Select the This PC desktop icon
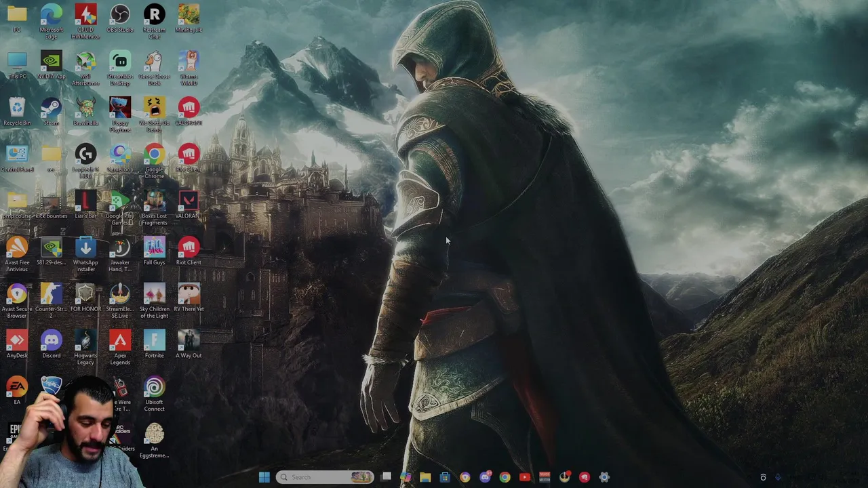Screen dimensions: 868x488 17,64
